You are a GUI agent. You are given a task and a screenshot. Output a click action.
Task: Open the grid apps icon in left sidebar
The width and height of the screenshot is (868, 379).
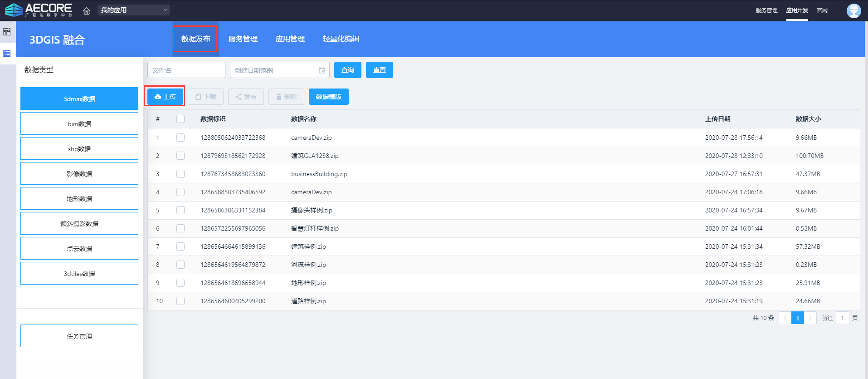[x=7, y=32]
